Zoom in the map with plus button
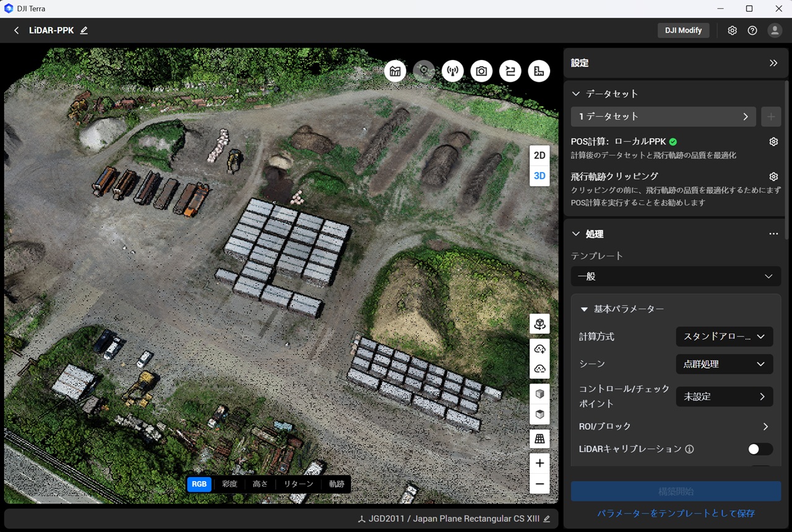Screen dimensions: 792x532 (540, 463)
